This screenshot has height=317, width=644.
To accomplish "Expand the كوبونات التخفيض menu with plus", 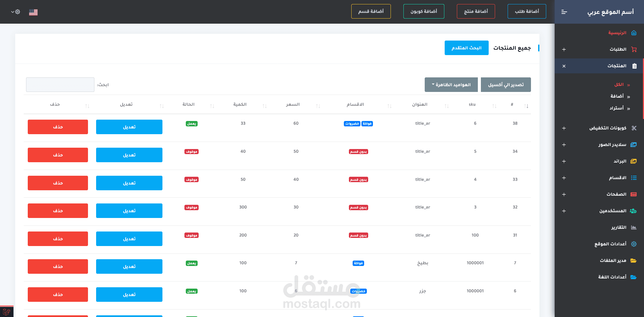I will pos(564,128).
